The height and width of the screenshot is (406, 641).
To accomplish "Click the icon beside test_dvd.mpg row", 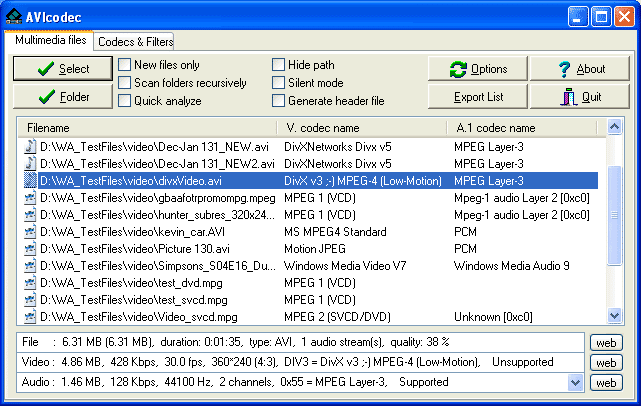I will point(30,283).
